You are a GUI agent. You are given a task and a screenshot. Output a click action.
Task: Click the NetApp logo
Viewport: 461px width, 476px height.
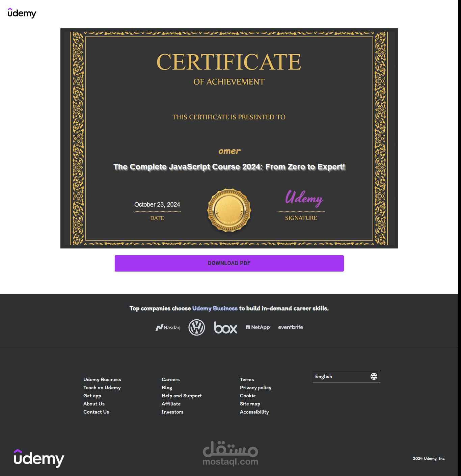258,327
